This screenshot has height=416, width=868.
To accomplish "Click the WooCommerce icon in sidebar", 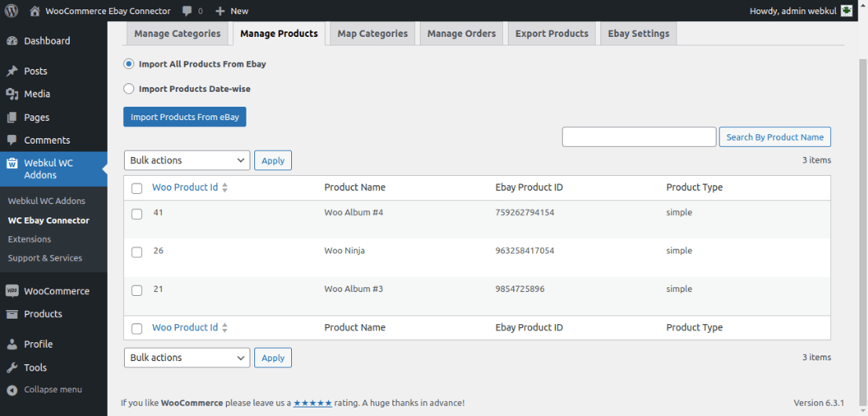I will (12, 291).
